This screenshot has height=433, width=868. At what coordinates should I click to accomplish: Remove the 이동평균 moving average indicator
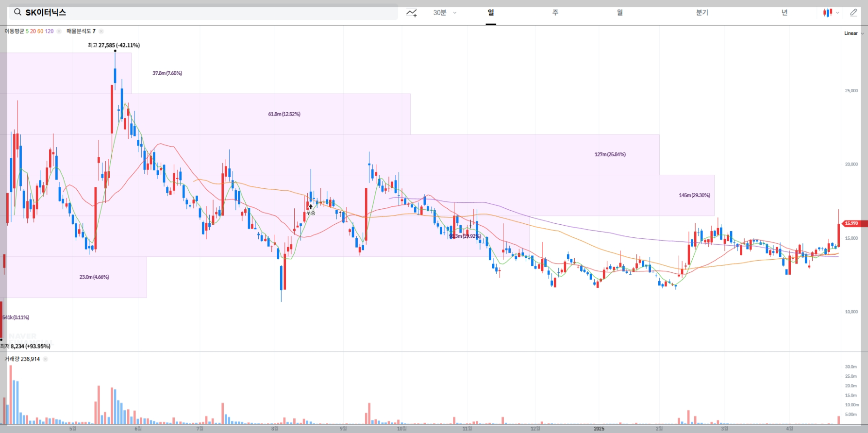[59, 31]
